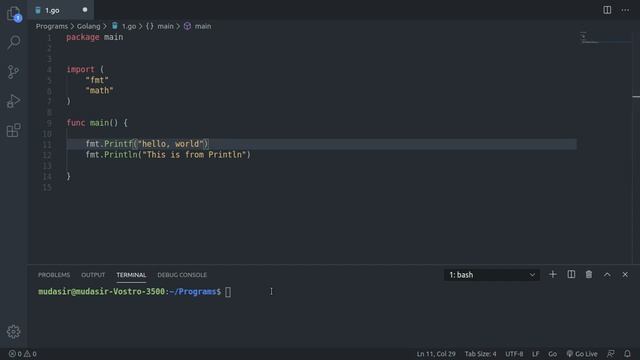Screen dimensions: 640x360
Task: Click the editor vertical scrollbar marker
Action: click(x=636, y=97)
